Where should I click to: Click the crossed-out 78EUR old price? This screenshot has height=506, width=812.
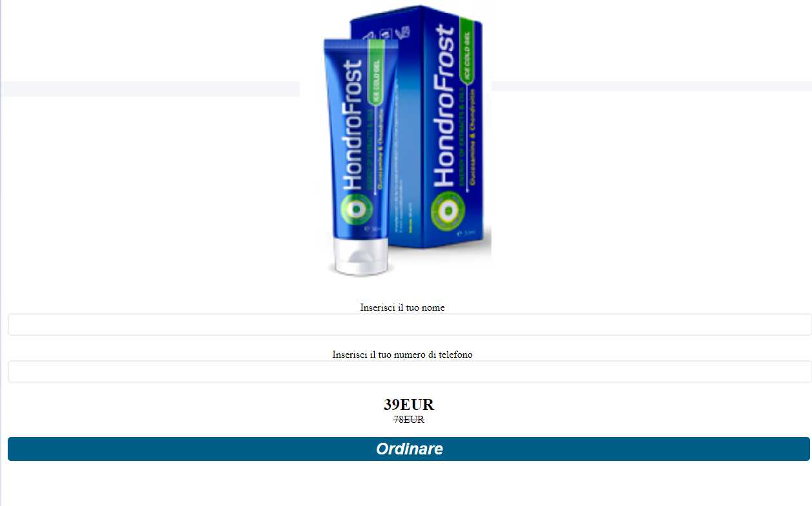(x=409, y=419)
